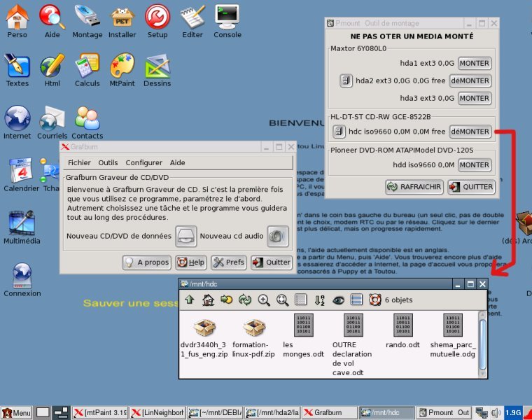Open the Menu button on the taskbar
The width and height of the screenshot is (532, 420).
click(16, 413)
